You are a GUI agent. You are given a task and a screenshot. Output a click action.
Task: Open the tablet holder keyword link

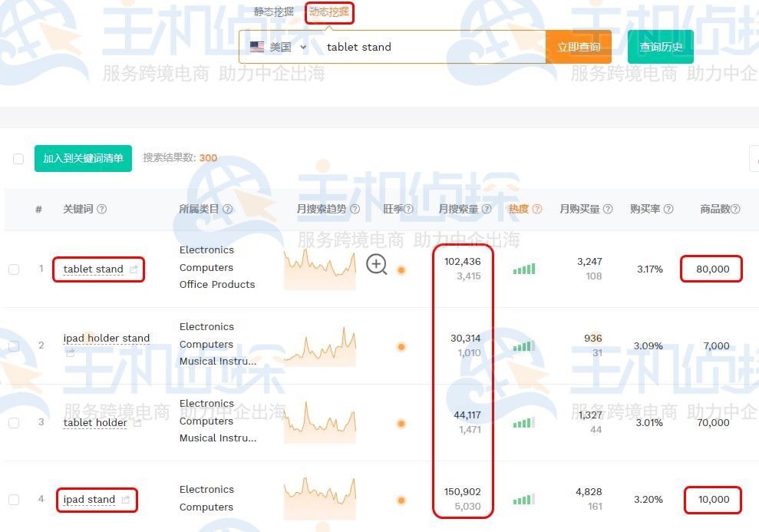tap(94, 422)
